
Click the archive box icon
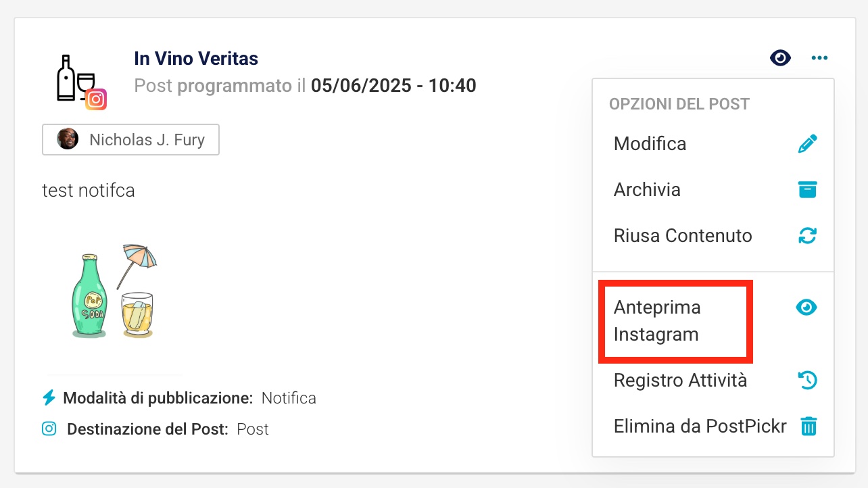[808, 190]
